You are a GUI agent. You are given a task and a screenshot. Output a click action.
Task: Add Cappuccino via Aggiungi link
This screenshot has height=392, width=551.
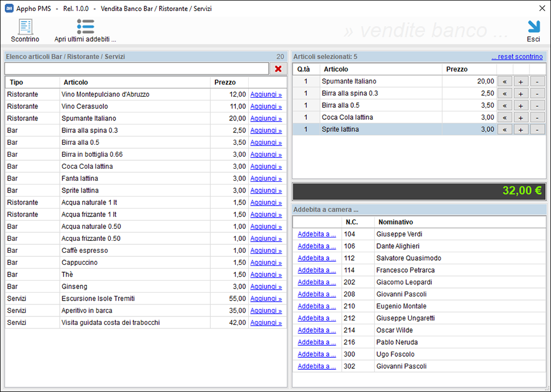point(266,262)
